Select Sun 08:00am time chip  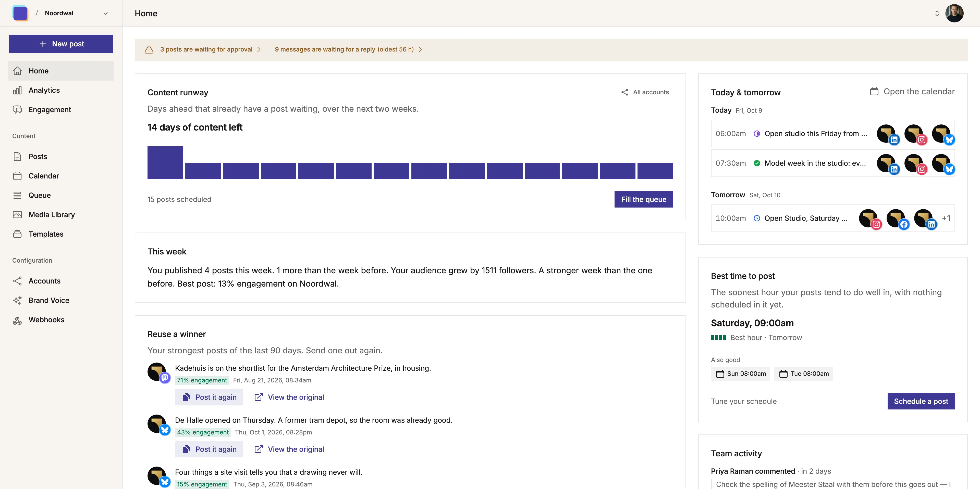[x=740, y=374]
